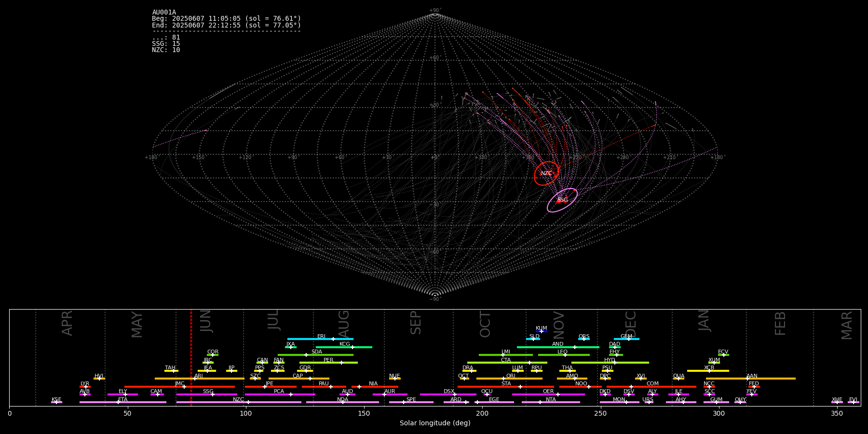
Task: Click the 'Solar longitude (deg)' axis label
Action: (435, 423)
